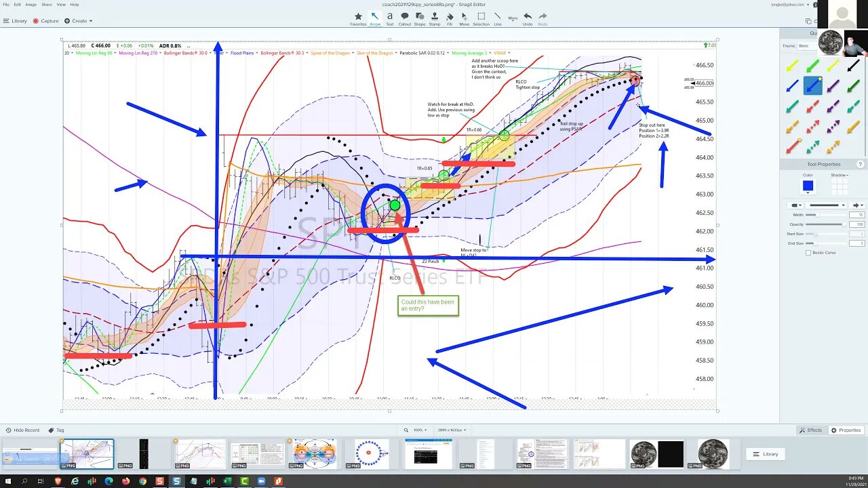Open Brave browser from the taskbar
This screenshot has height=488, width=868.
click(58, 481)
